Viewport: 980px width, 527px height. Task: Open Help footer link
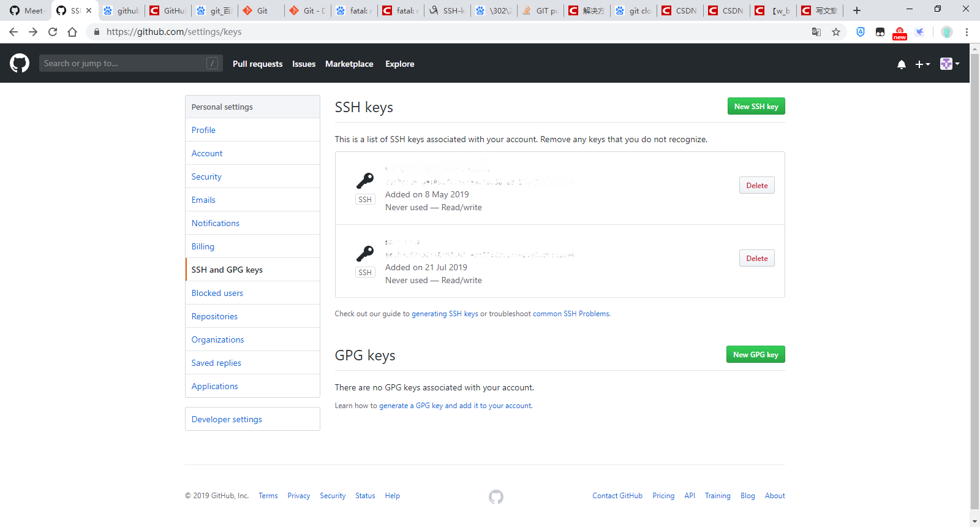pos(393,496)
